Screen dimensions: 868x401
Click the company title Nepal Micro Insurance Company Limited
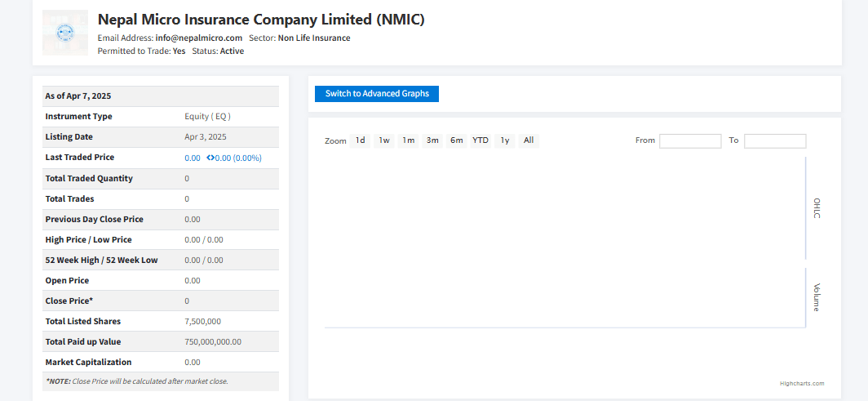tap(261, 20)
